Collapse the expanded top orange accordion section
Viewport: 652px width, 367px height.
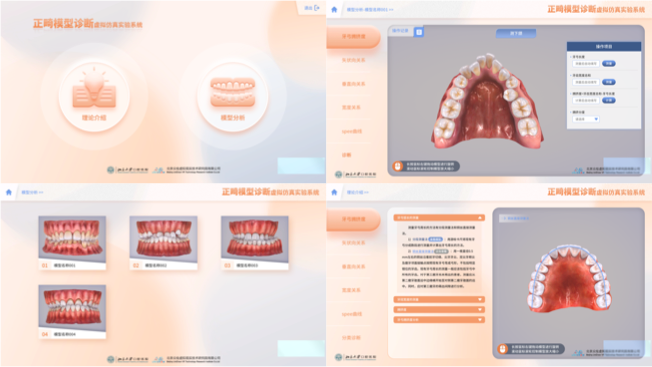point(439,217)
